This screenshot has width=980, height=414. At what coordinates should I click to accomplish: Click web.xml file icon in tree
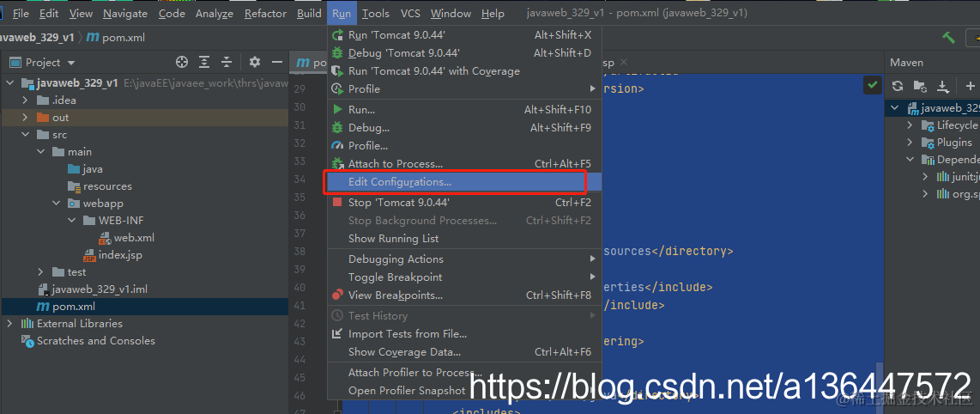pyautogui.click(x=105, y=238)
